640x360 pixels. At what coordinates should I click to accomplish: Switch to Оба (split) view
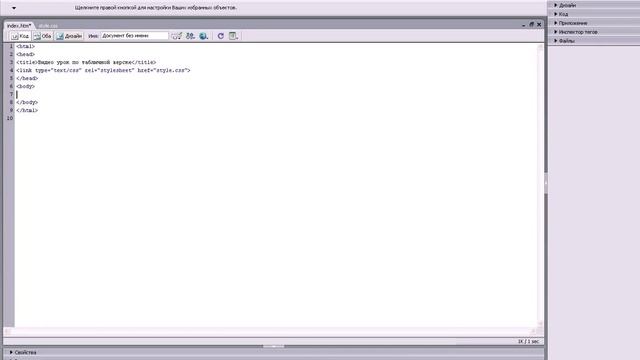[x=42, y=36]
